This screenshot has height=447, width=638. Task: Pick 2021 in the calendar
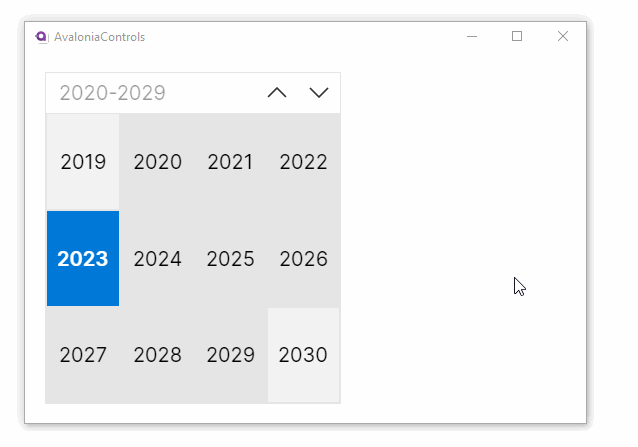click(230, 162)
